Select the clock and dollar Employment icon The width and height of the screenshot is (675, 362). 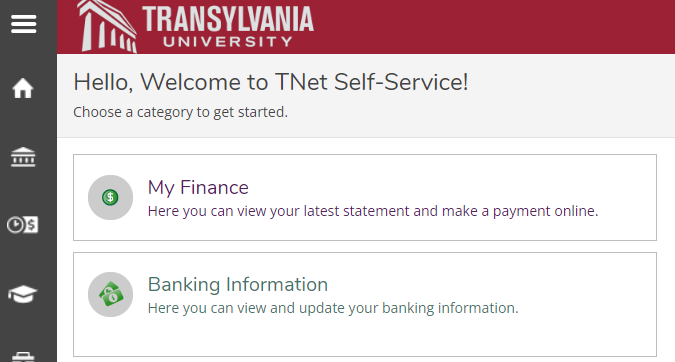coord(22,225)
